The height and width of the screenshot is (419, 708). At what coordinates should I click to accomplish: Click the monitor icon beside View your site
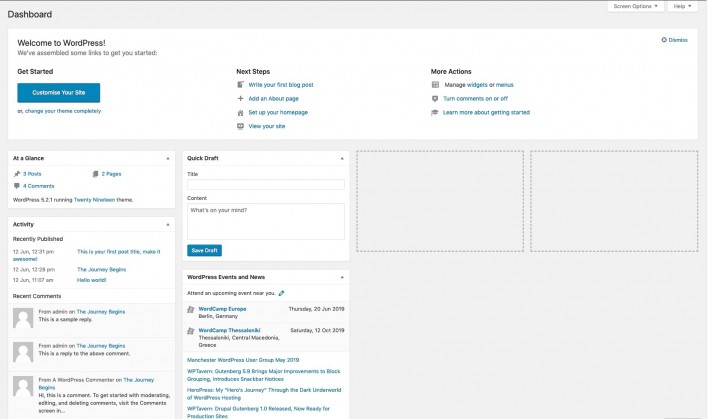point(240,126)
